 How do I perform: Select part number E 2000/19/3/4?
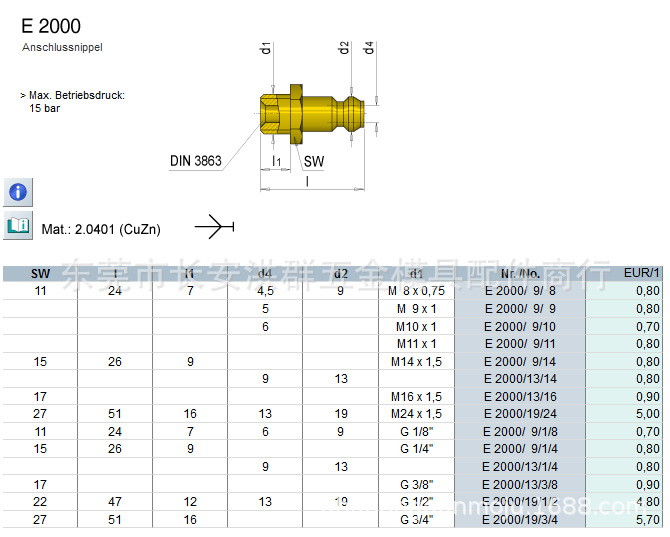pos(520,520)
